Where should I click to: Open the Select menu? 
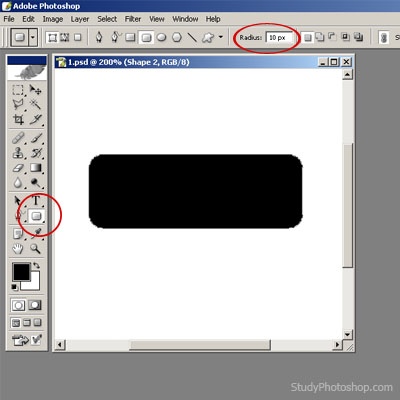click(x=107, y=19)
